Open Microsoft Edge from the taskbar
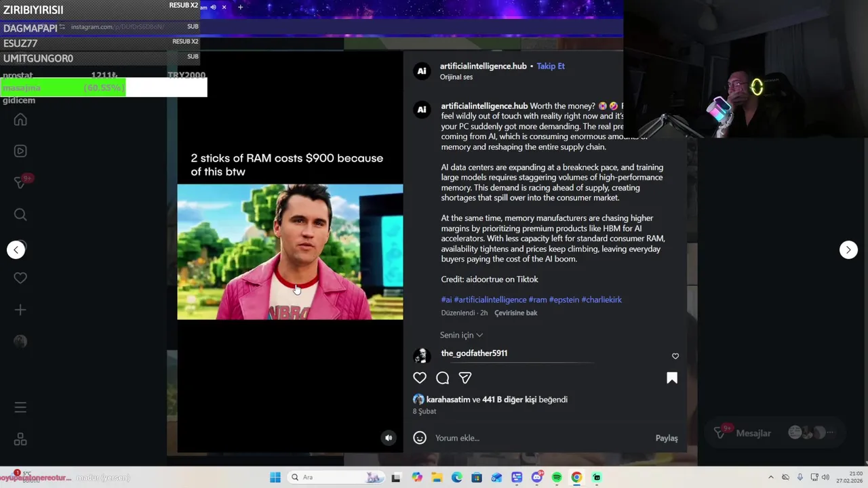The image size is (868, 488). (457, 477)
